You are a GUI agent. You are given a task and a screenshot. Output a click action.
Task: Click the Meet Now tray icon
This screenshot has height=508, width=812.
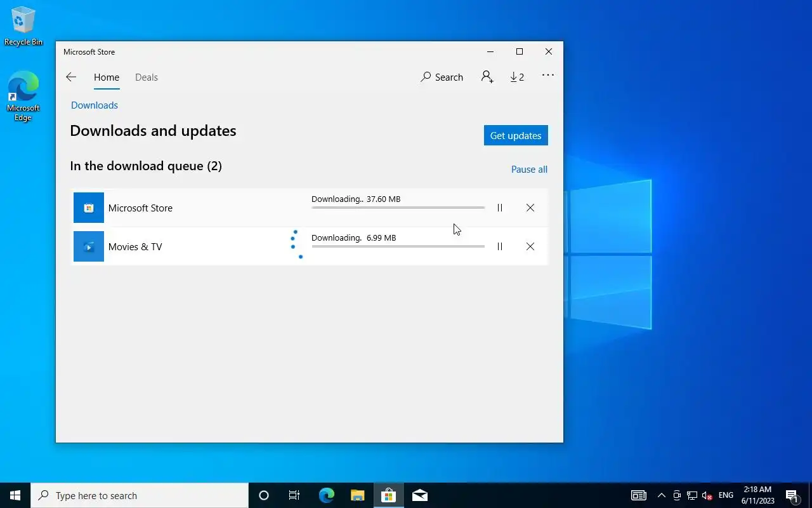click(677, 495)
